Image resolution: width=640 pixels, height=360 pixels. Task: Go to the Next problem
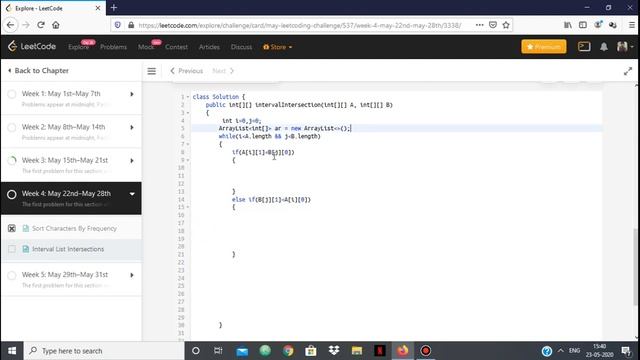[x=223, y=71]
